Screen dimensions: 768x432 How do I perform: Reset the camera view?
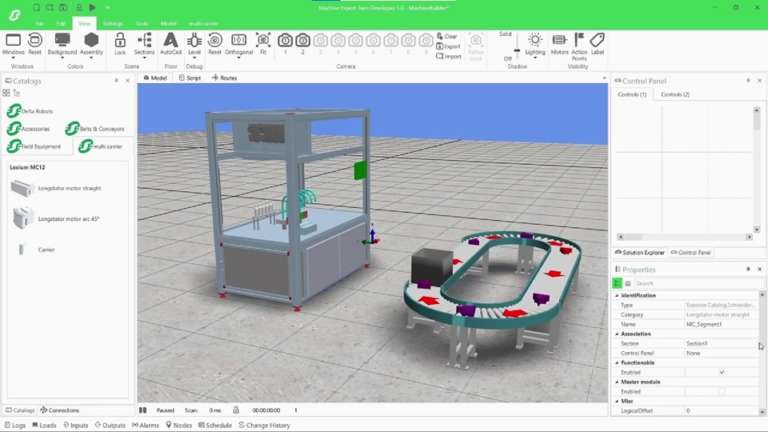click(215, 44)
